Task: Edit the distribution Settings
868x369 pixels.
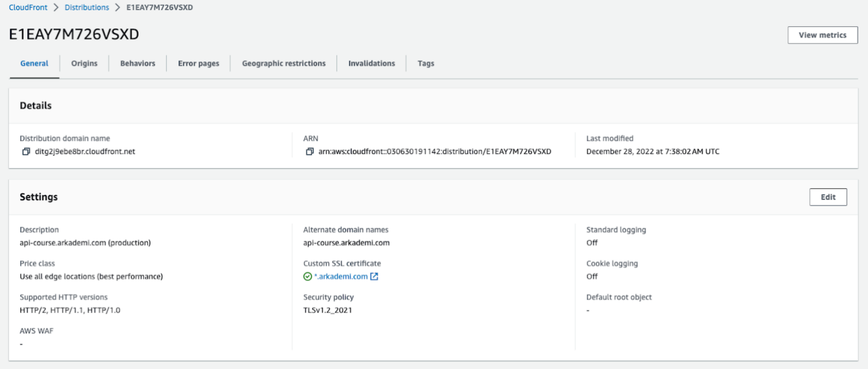Action: click(827, 197)
